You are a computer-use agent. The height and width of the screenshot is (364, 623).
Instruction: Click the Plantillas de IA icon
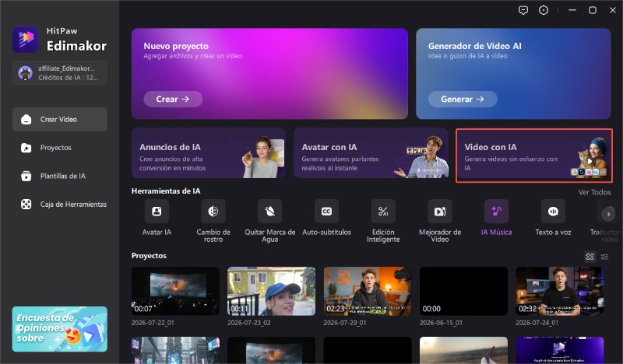point(26,176)
